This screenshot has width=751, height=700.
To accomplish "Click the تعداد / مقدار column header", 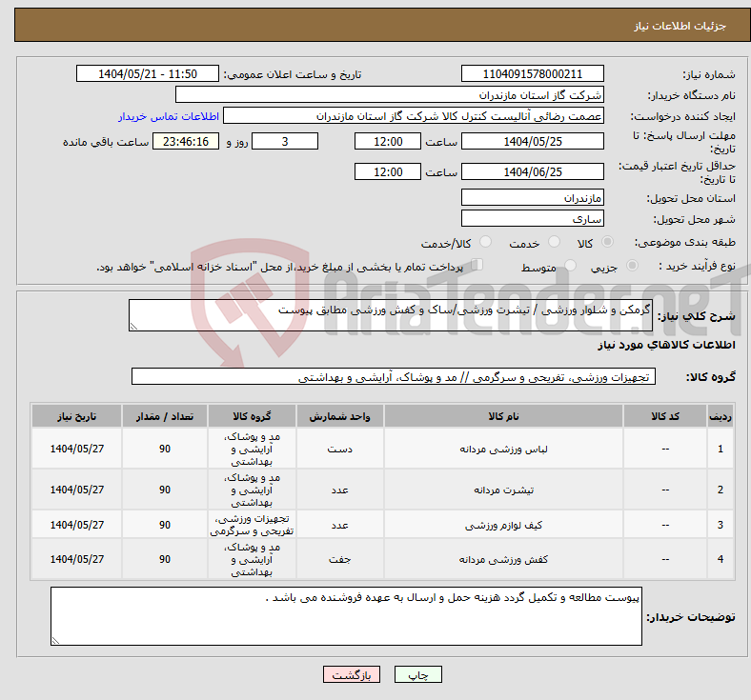I will coord(165,416).
